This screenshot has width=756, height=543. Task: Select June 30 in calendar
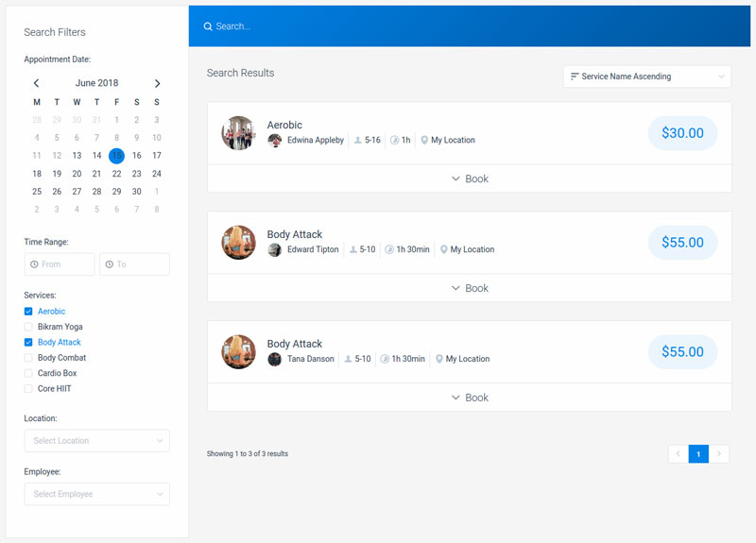click(137, 192)
